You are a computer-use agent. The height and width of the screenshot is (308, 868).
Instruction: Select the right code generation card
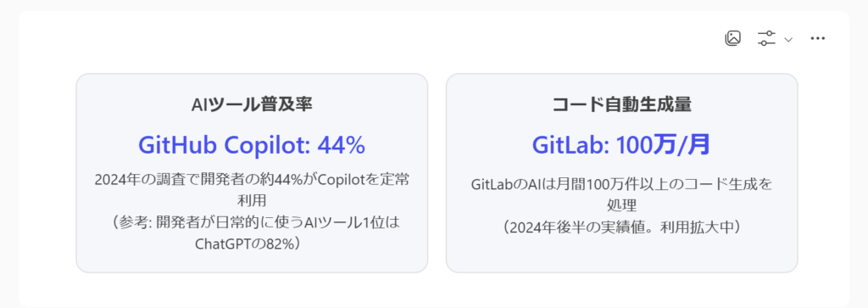621,173
